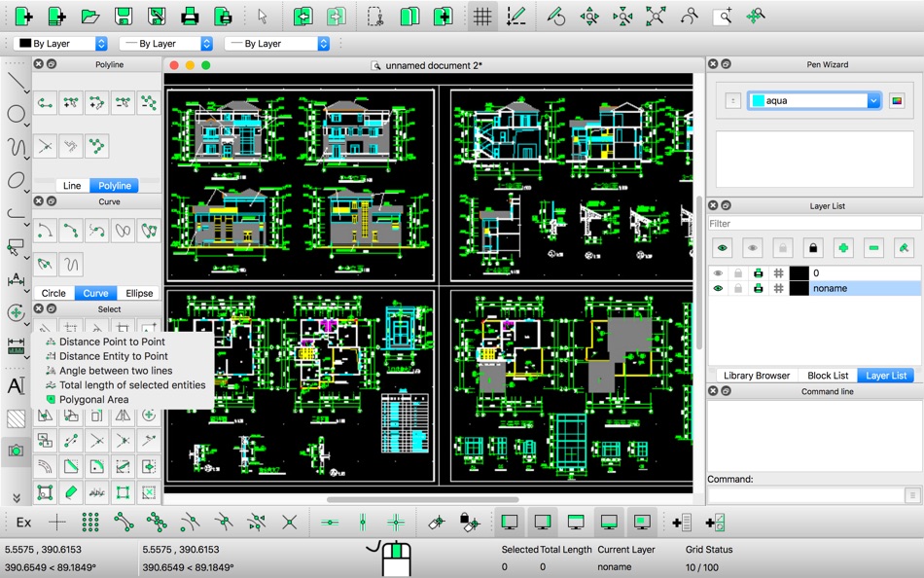The image size is (924, 578).
Task: Click the Ex exclusive snap button
Action: click(23, 522)
